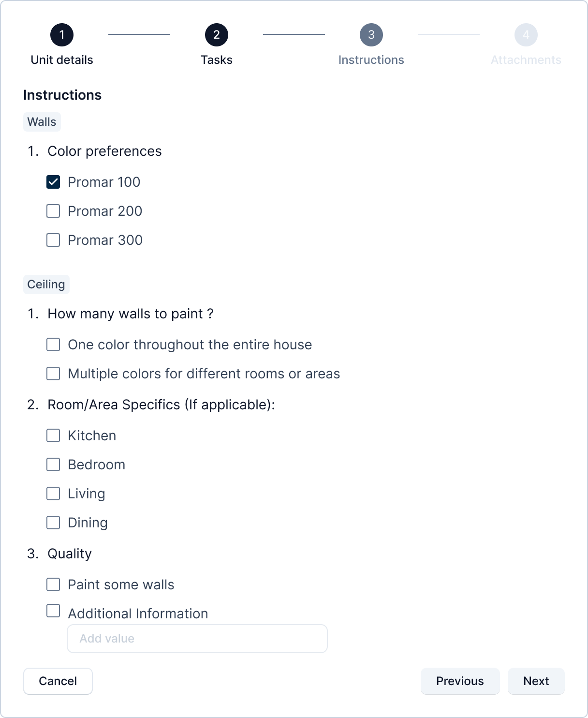Viewport: 588px width, 718px height.
Task: Proceed with the Next button
Action: click(536, 681)
